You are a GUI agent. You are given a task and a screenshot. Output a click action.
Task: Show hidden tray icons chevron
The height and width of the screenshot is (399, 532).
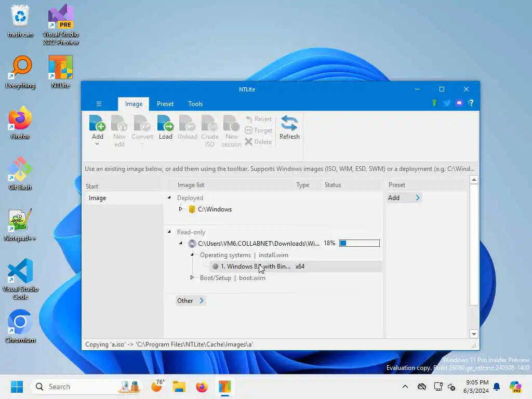405,387
